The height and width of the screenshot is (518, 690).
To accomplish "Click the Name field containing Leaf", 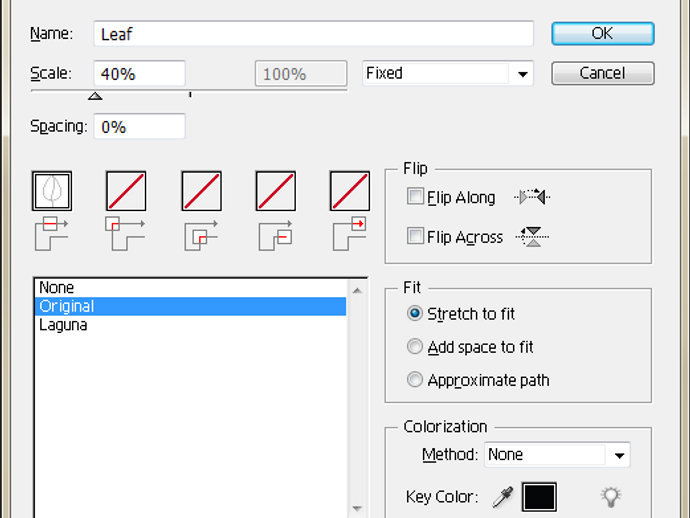I will tap(313, 33).
